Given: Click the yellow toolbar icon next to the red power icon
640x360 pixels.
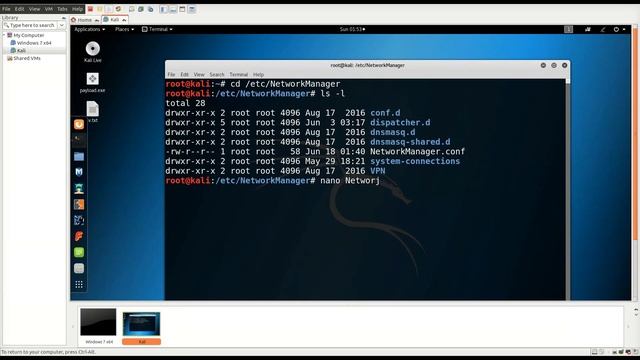Looking at the screenshot, I should pyautogui.click(x=100, y=9).
